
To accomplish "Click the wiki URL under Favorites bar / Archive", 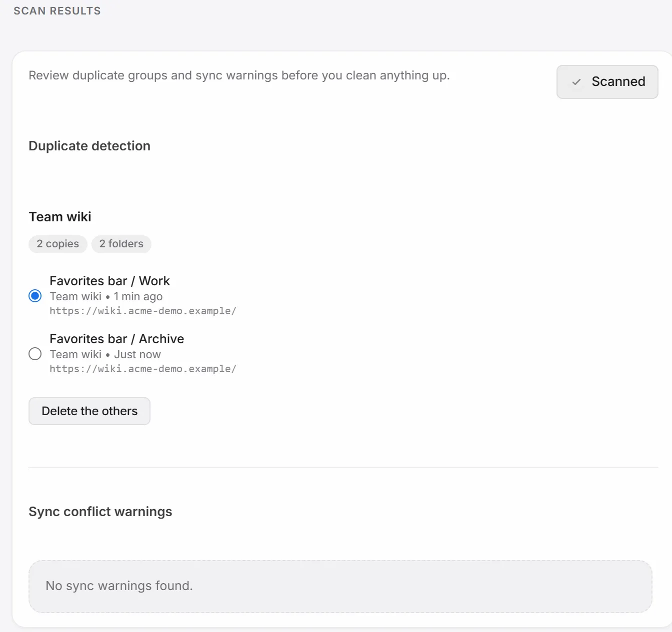I will (x=143, y=369).
